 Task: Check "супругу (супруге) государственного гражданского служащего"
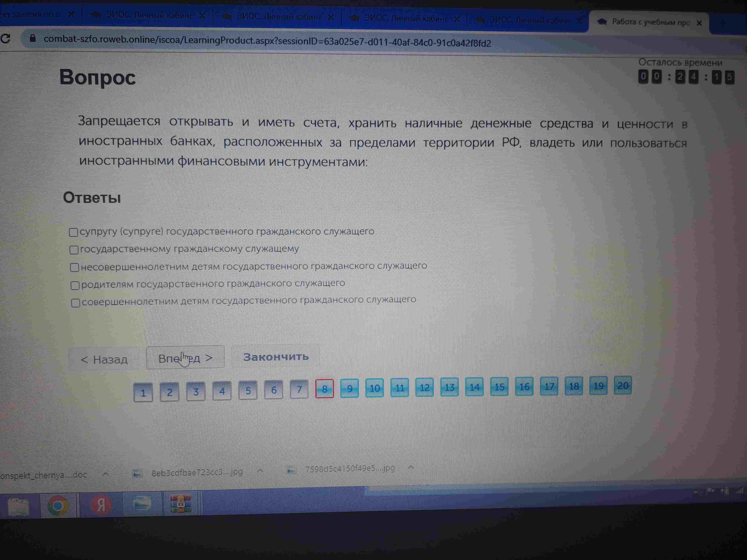tap(74, 232)
